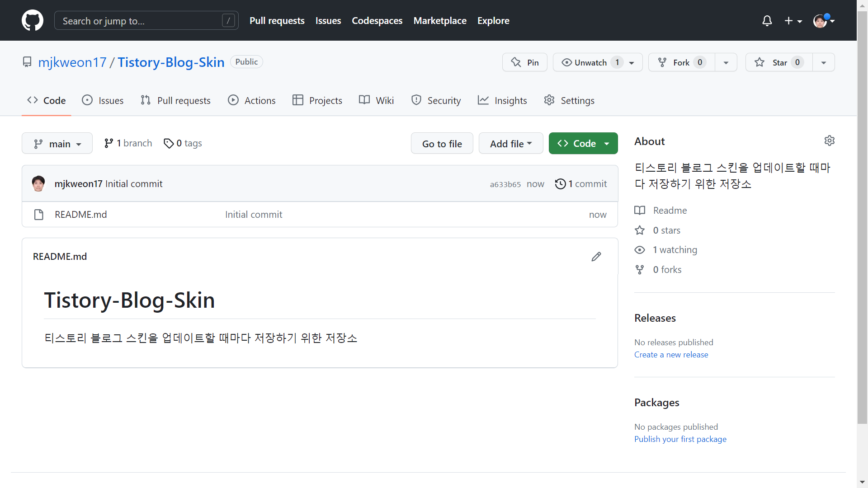Click Create a new release link
868x488 pixels.
pyautogui.click(x=671, y=355)
